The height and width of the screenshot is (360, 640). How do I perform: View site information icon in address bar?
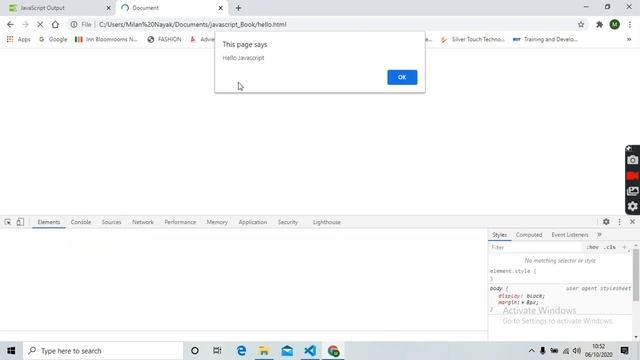[74, 24]
